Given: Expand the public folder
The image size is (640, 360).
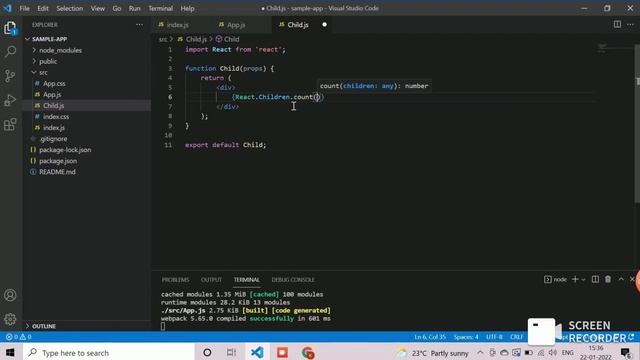Looking at the screenshot, I should pos(48,61).
